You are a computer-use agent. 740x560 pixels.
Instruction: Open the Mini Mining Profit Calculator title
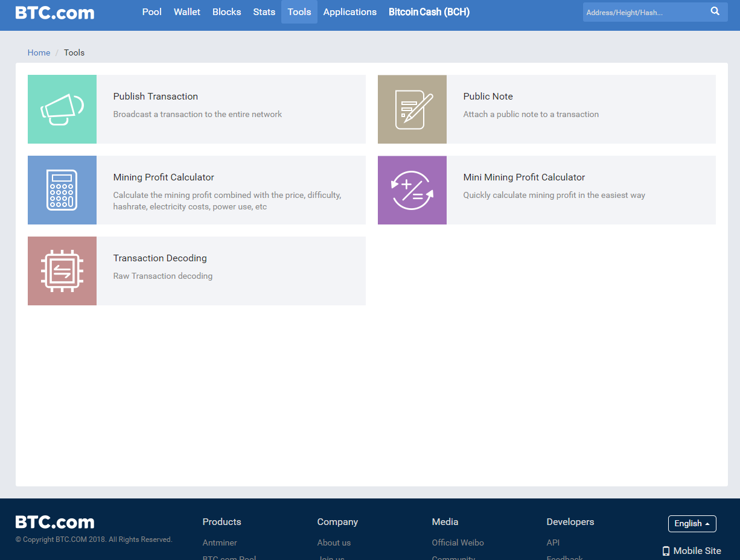[525, 177]
